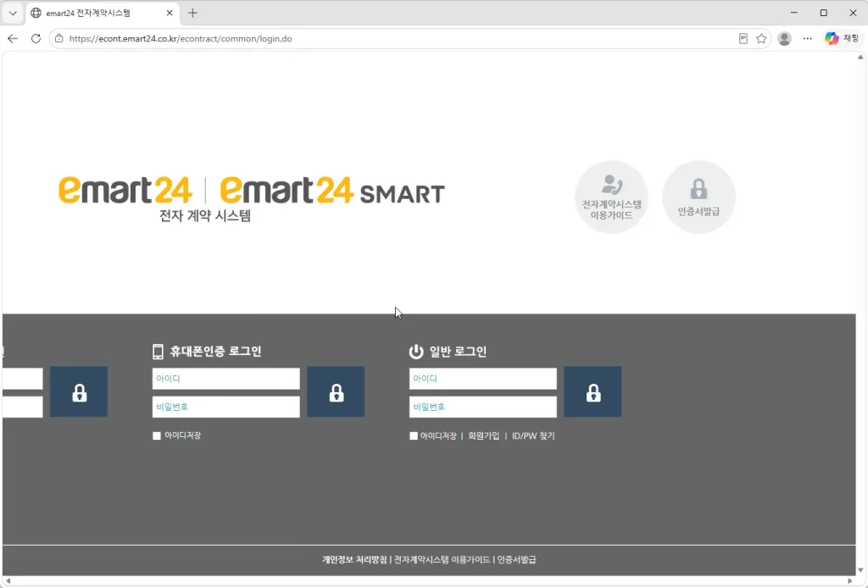The image size is (868, 588).
Task: Bookmark this page with the star icon
Action: 761,39
